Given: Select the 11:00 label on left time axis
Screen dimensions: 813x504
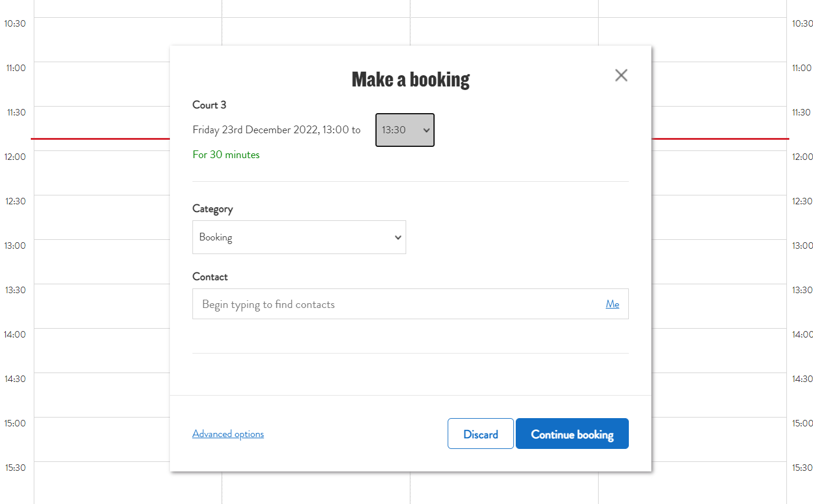Looking at the screenshot, I should (x=16, y=68).
